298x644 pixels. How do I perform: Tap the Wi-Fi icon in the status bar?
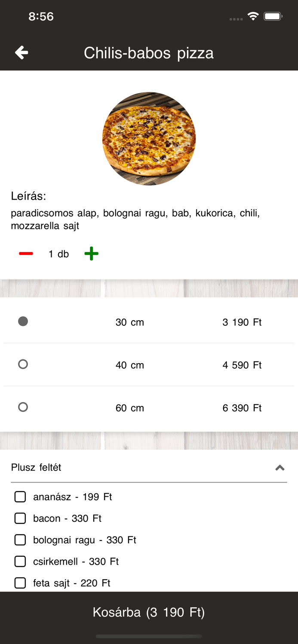[x=253, y=16]
